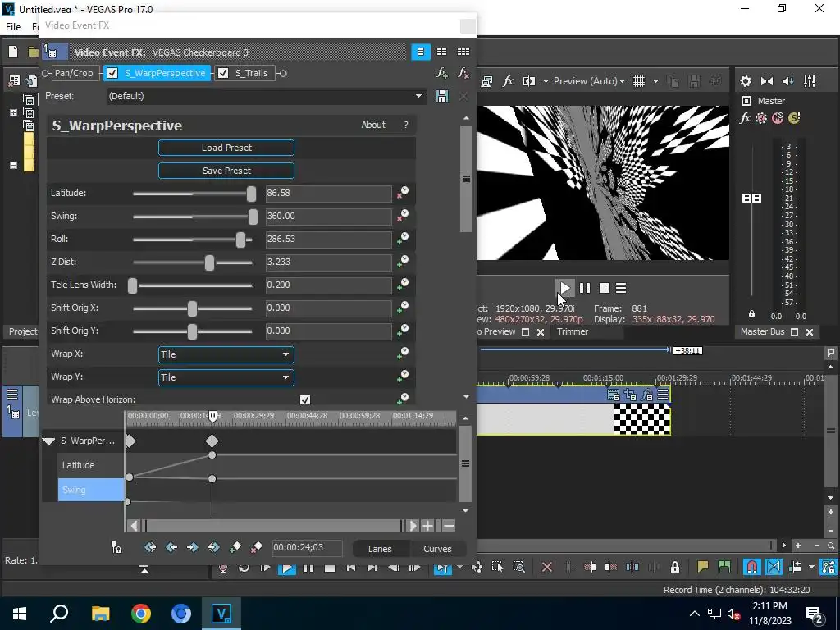The image size is (840, 630).
Task: Toggle animation icon for Z Dist
Action: point(402,262)
